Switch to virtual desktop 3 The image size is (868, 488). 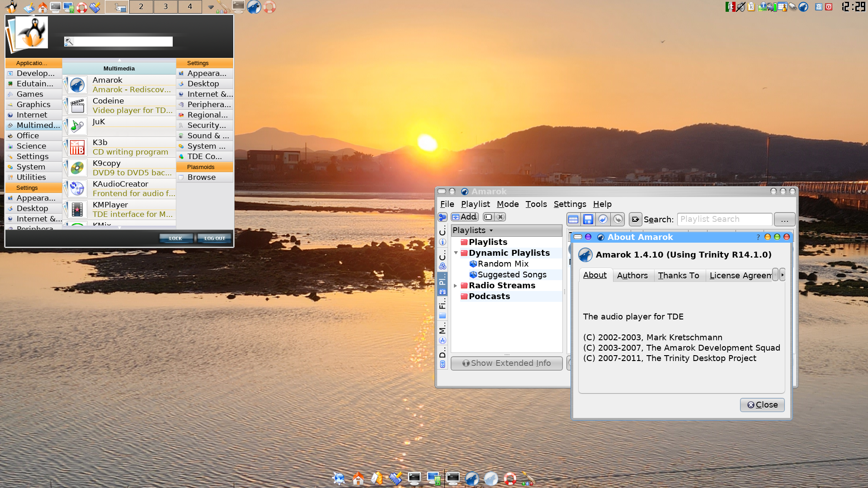pos(165,7)
